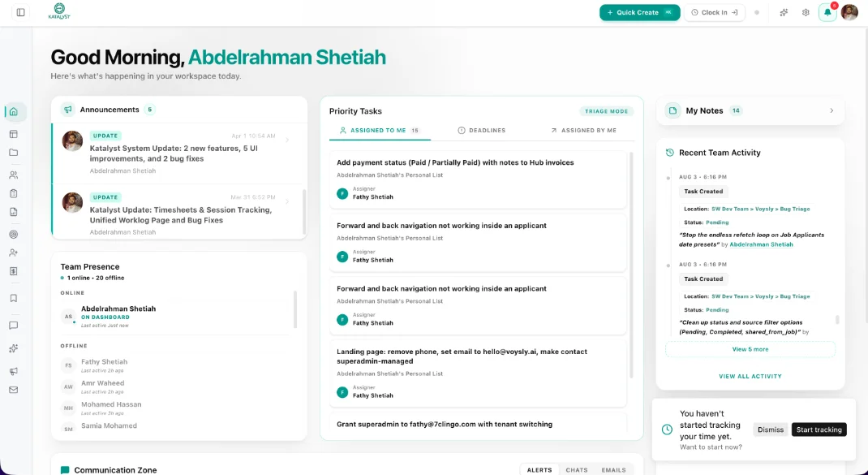Screen dimensions: 868x475
Task: Toggle Triage Mode in Priority Tasks
Action: (x=606, y=111)
